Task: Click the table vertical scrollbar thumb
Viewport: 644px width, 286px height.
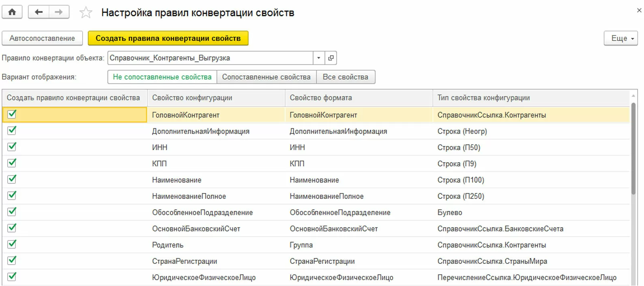Action: [633, 149]
